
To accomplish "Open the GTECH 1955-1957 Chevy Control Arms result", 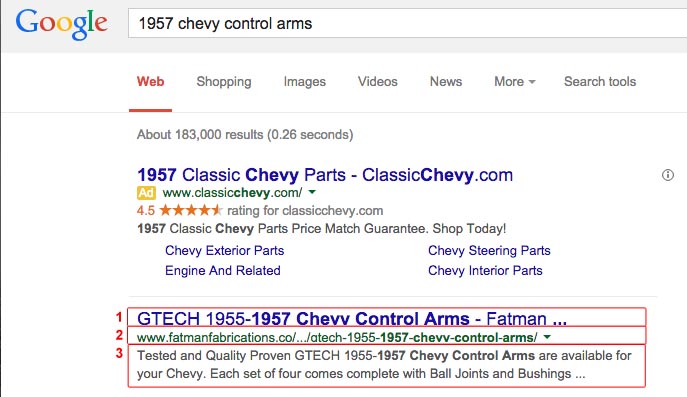I will pyautogui.click(x=352, y=319).
